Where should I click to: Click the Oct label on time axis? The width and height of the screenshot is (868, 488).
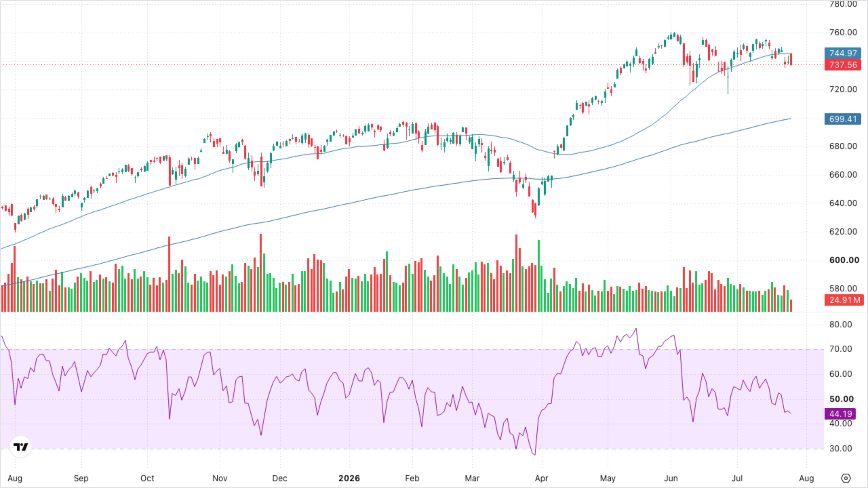(x=147, y=479)
